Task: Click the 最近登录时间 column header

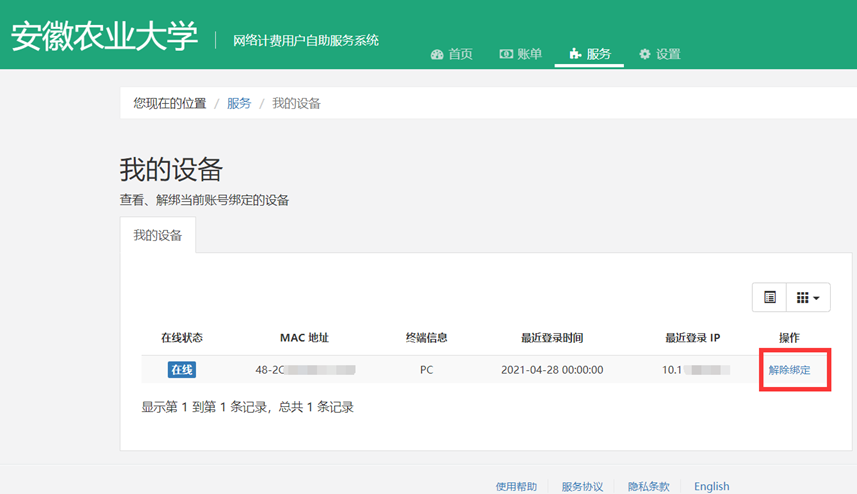Action: [552, 338]
